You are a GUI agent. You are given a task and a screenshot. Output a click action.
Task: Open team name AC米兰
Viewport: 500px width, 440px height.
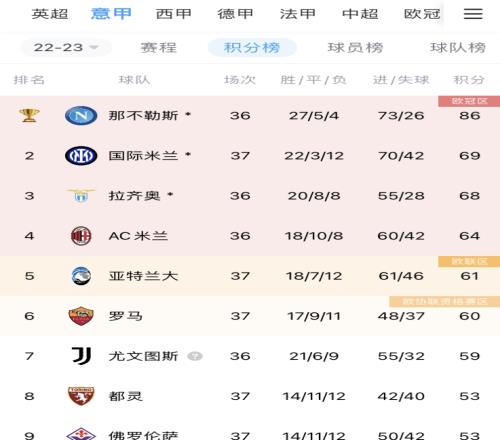[x=138, y=236]
